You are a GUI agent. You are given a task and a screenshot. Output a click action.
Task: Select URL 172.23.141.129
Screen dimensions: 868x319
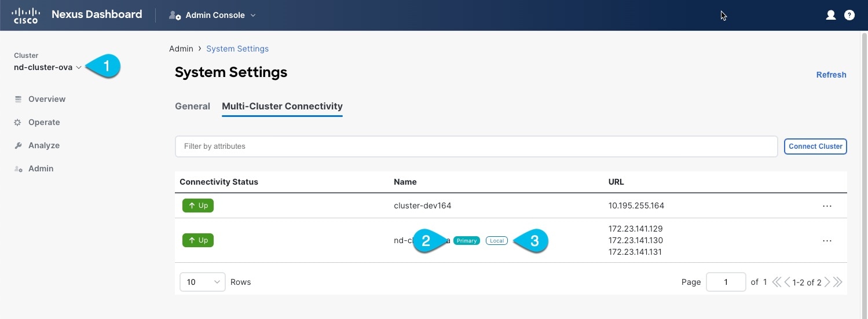coord(636,229)
